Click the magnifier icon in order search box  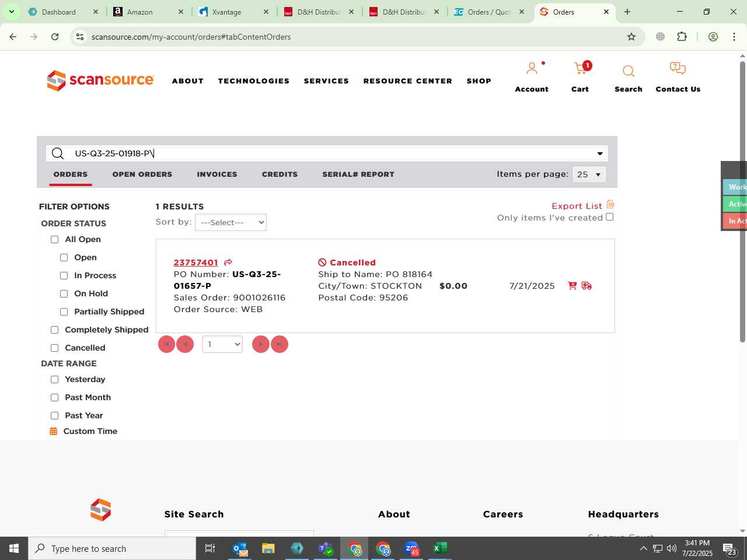pos(57,153)
